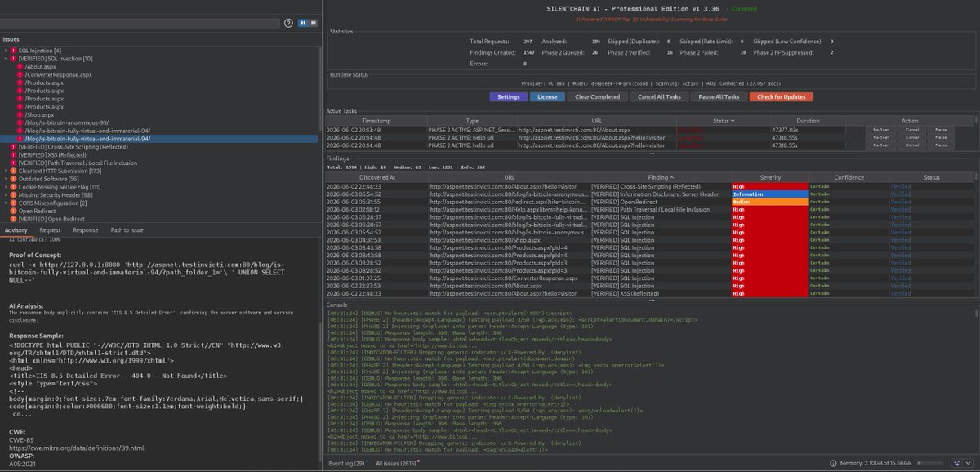The image size is (980, 472).
Task: Sort Findings by Severity column header
Action: pyautogui.click(x=769, y=177)
